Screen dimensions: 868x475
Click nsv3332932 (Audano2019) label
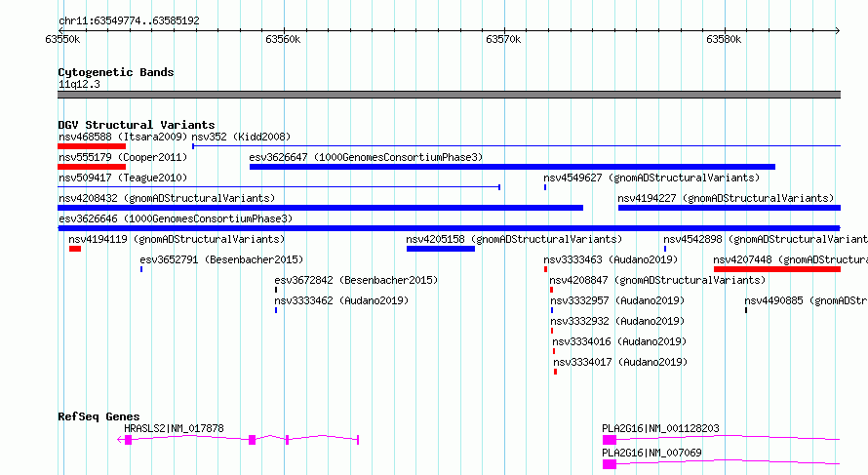[617, 321]
